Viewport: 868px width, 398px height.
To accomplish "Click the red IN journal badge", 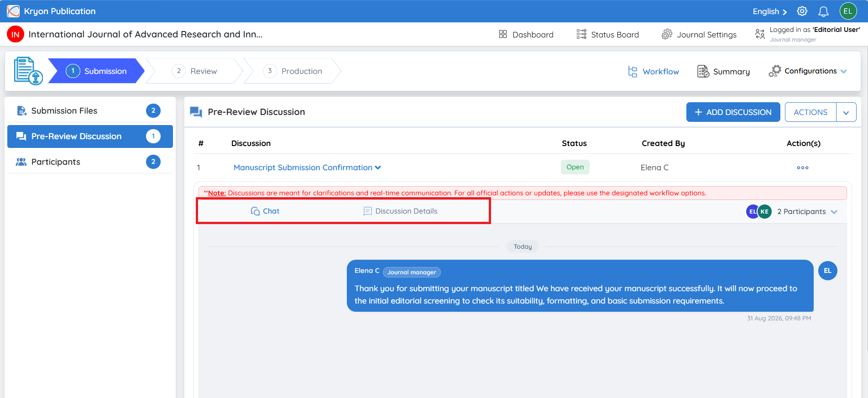I will tap(16, 34).
